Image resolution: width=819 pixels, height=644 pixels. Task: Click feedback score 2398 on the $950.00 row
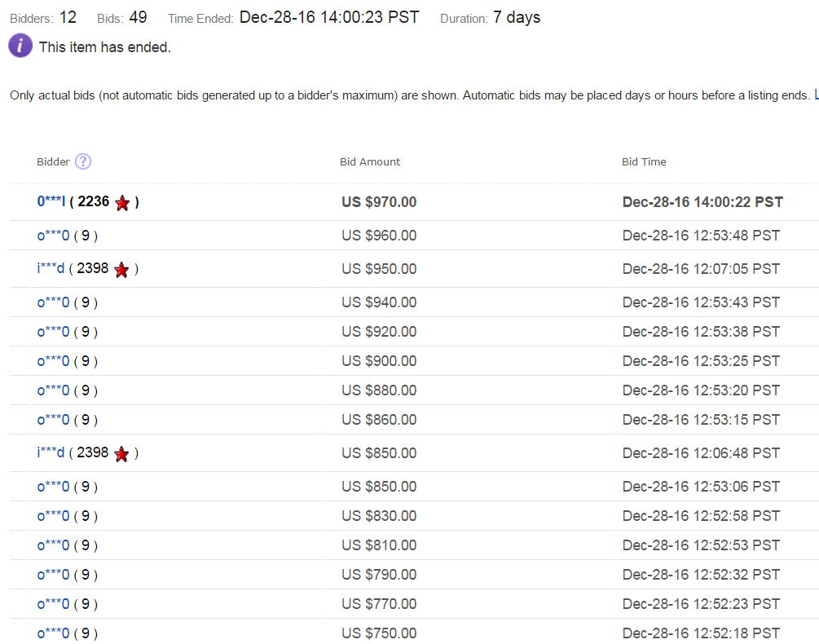tap(92, 268)
